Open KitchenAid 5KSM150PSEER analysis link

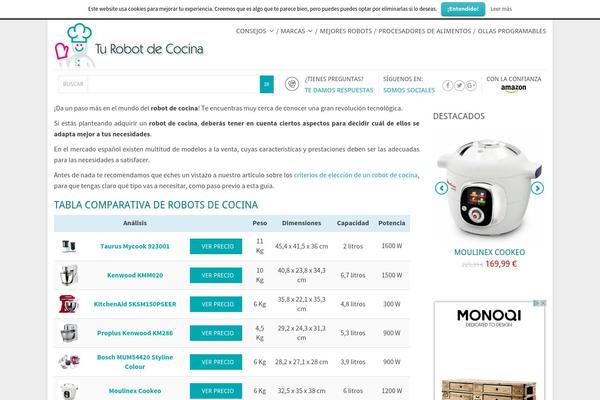(x=135, y=304)
